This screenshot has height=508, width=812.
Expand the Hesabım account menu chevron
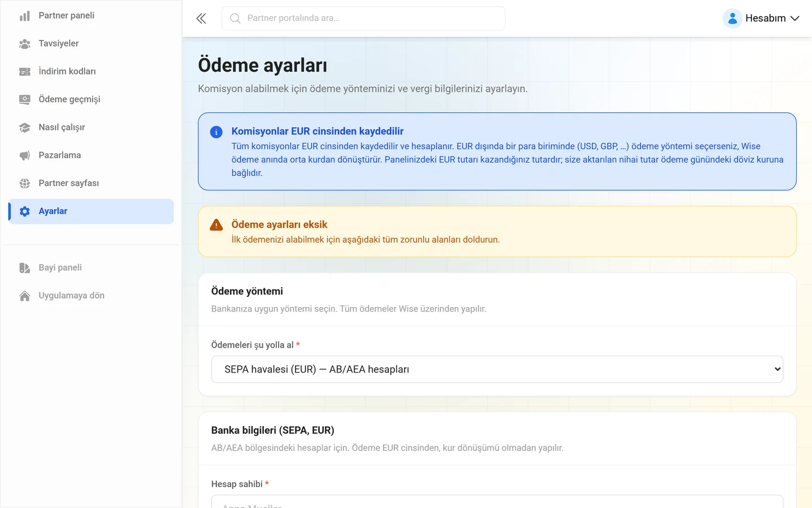(x=795, y=19)
